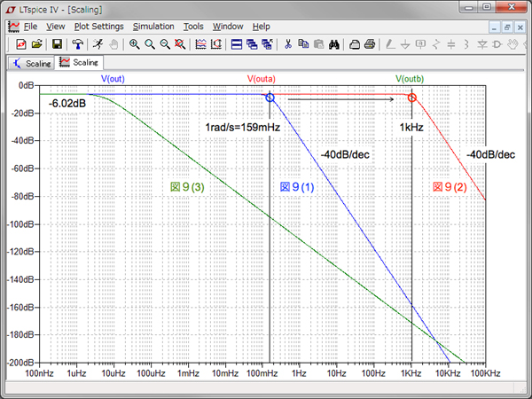Open the Help menu
Image resolution: width=532 pixels, height=399 pixels.
[x=261, y=27]
